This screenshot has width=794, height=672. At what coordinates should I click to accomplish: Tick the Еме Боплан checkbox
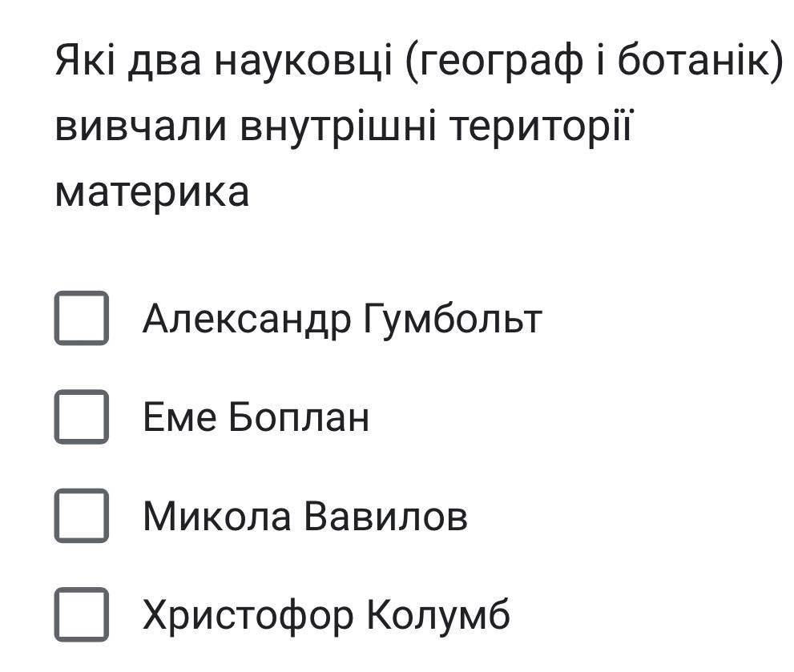(x=81, y=416)
